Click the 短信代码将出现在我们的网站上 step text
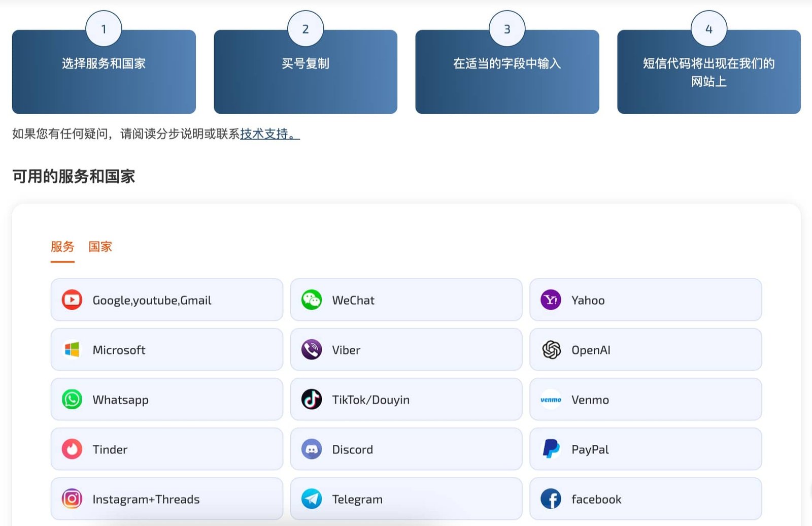Image resolution: width=812 pixels, height=526 pixels. [709, 72]
